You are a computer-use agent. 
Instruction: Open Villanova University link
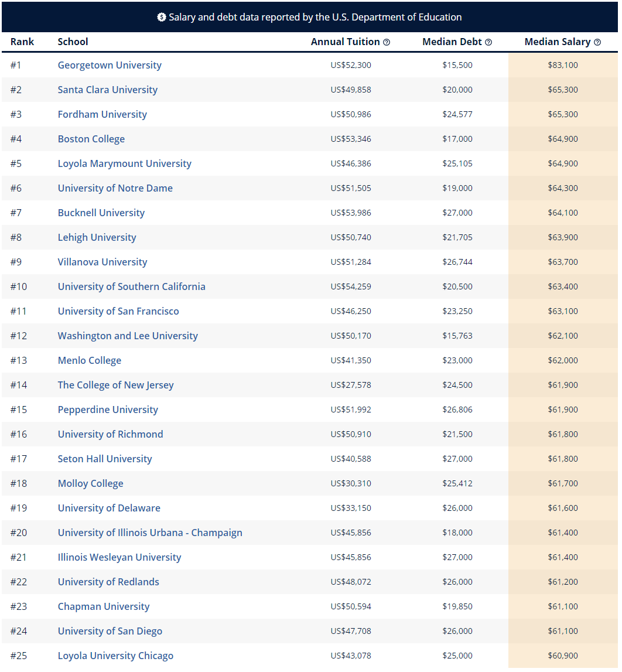(102, 262)
